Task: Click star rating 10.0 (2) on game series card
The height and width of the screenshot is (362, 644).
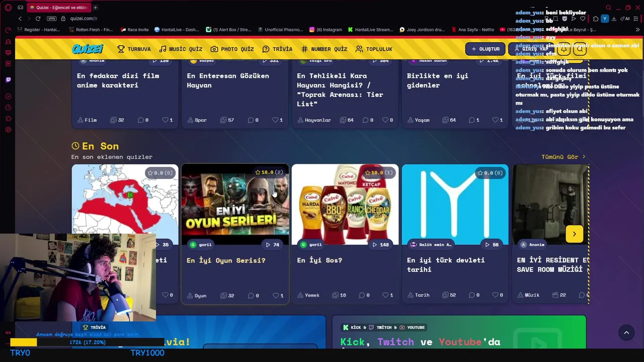Action: point(269,172)
